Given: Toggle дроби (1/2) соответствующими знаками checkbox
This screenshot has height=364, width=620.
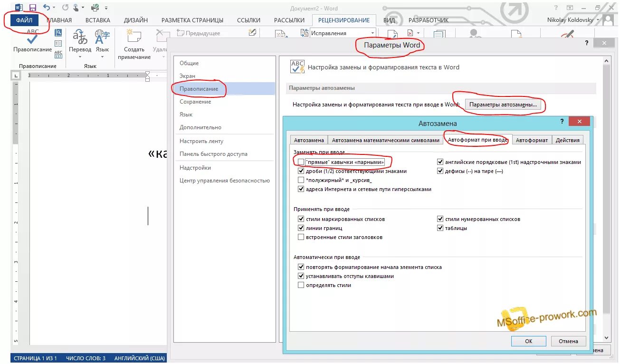Looking at the screenshot, I should (301, 171).
